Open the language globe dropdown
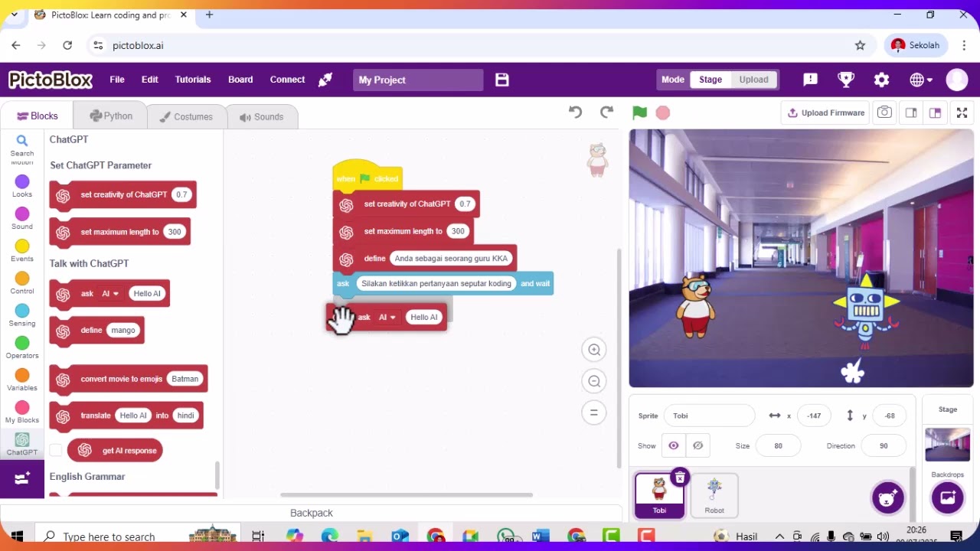The height and width of the screenshot is (551, 980). tap(921, 80)
